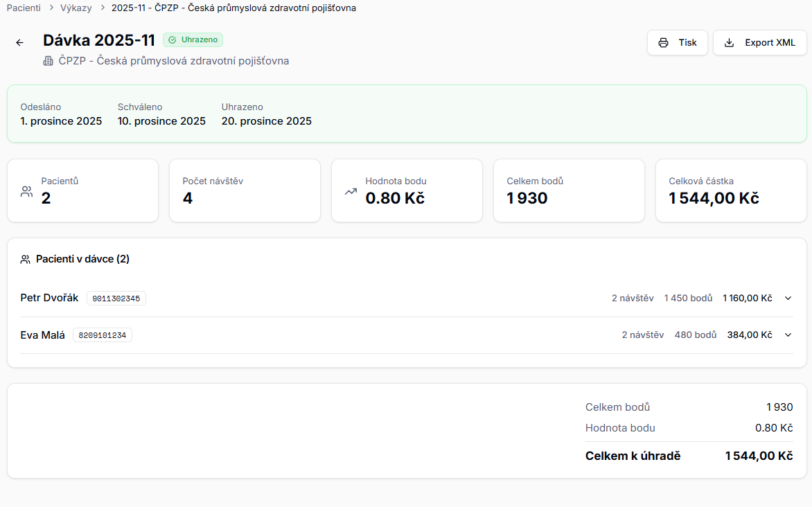Expand Petr Dvořák's row chevron
The image size is (812, 507).
(788, 299)
